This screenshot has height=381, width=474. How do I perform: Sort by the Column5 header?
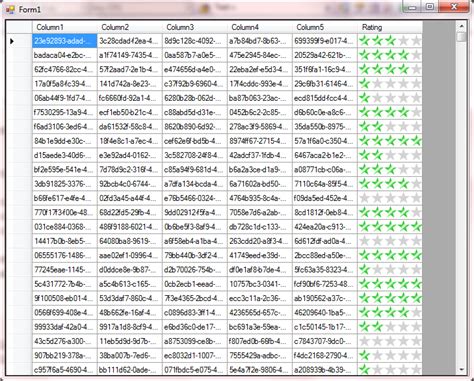(325, 27)
